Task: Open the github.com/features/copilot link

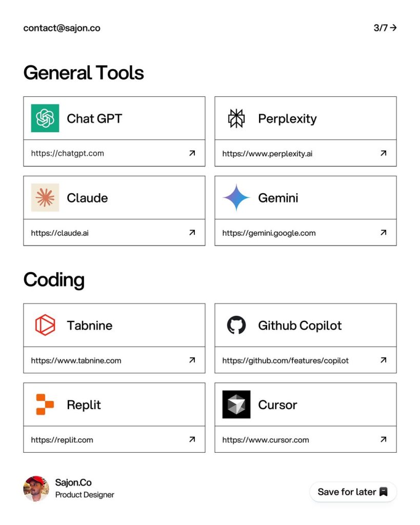Action: 285,360
